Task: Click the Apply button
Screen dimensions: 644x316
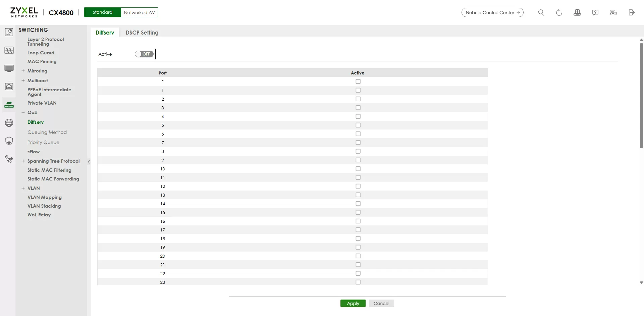Action: click(353, 303)
